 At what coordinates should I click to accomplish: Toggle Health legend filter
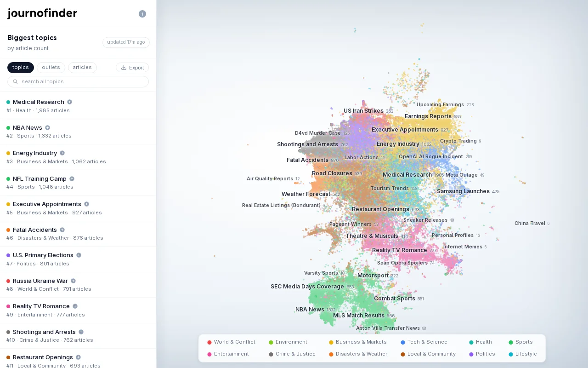point(481,342)
